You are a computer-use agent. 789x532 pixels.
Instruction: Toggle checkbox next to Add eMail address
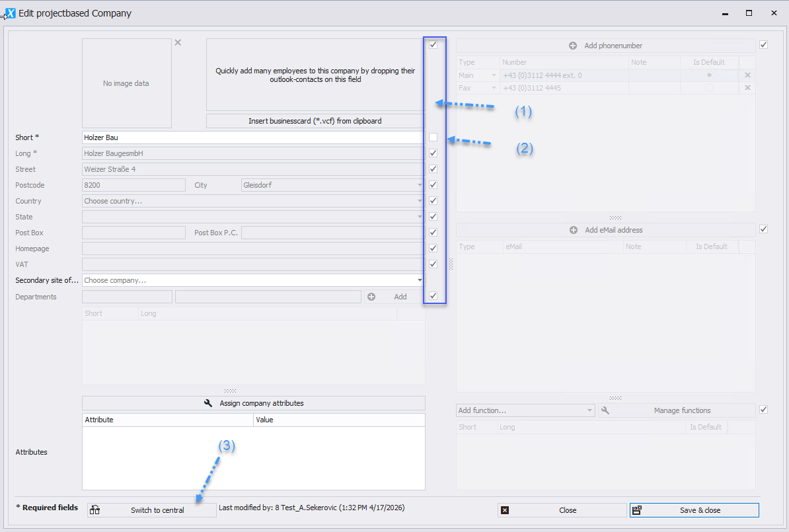click(763, 229)
